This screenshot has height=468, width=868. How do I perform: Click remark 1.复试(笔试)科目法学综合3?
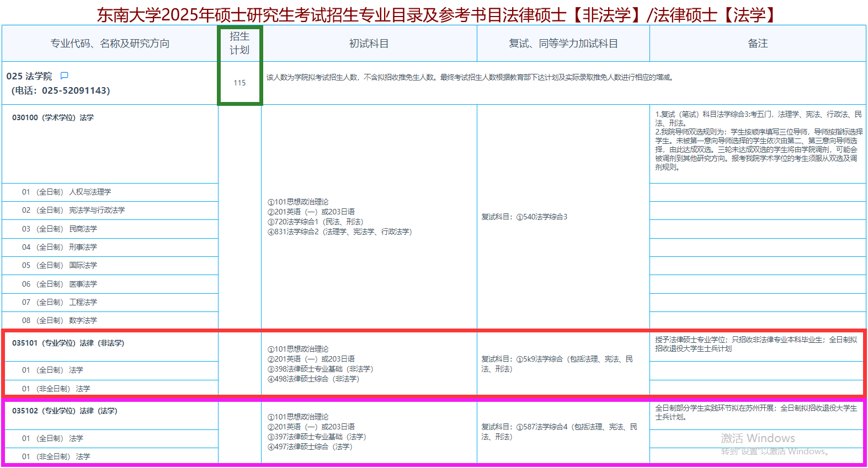point(758,119)
